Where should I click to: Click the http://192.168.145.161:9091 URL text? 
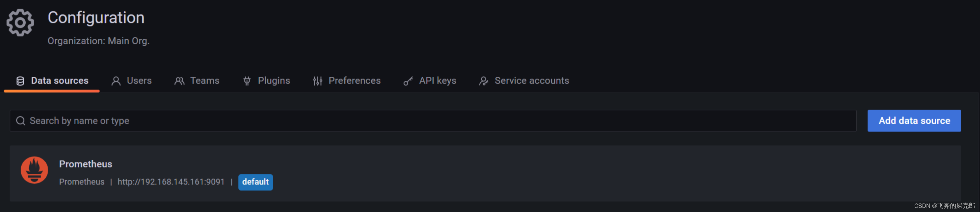(x=171, y=182)
